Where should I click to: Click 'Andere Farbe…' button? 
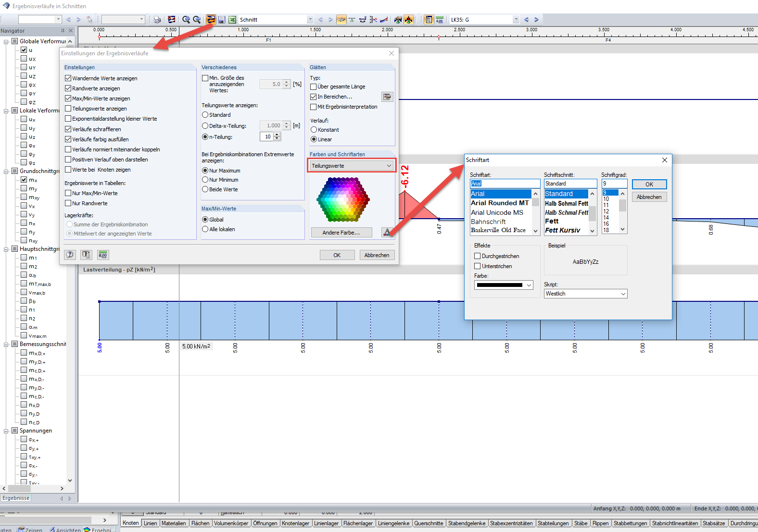coord(341,233)
